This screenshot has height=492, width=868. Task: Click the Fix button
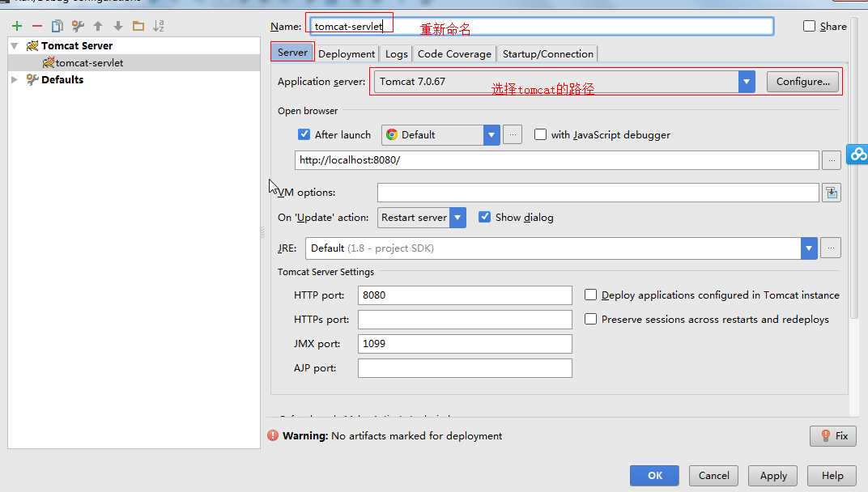(833, 436)
